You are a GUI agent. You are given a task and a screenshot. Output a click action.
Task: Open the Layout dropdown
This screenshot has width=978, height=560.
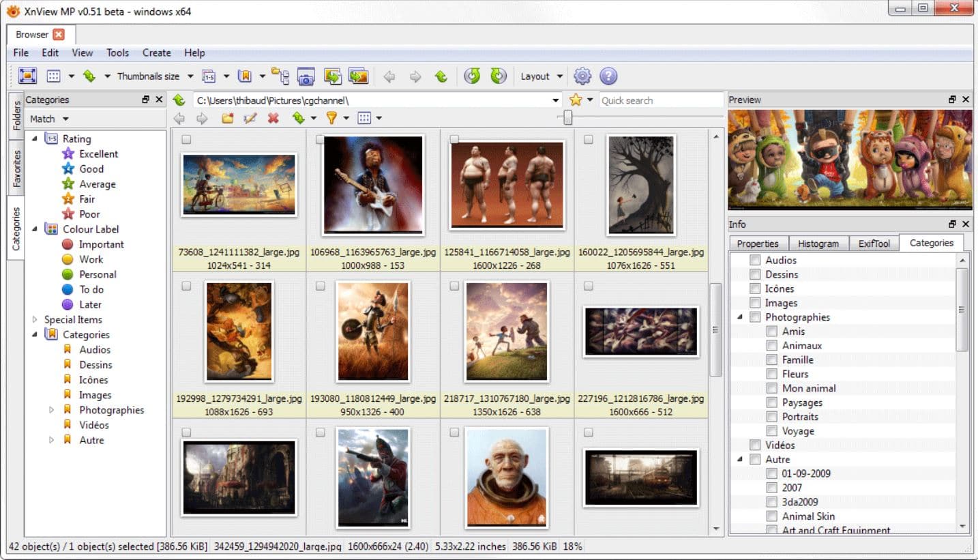pyautogui.click(x=540, y=76)
